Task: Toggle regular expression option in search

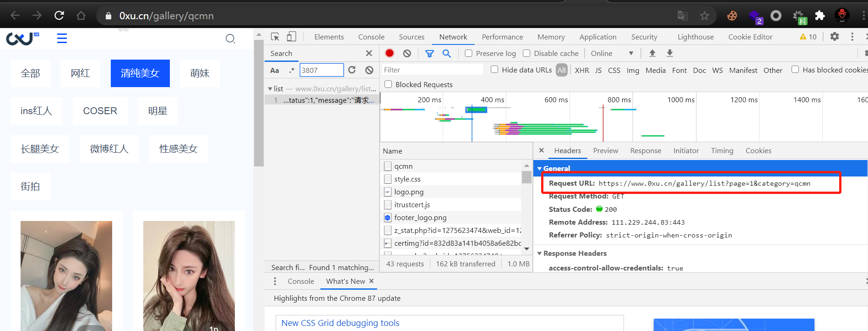Action: (x=292, y=70)
